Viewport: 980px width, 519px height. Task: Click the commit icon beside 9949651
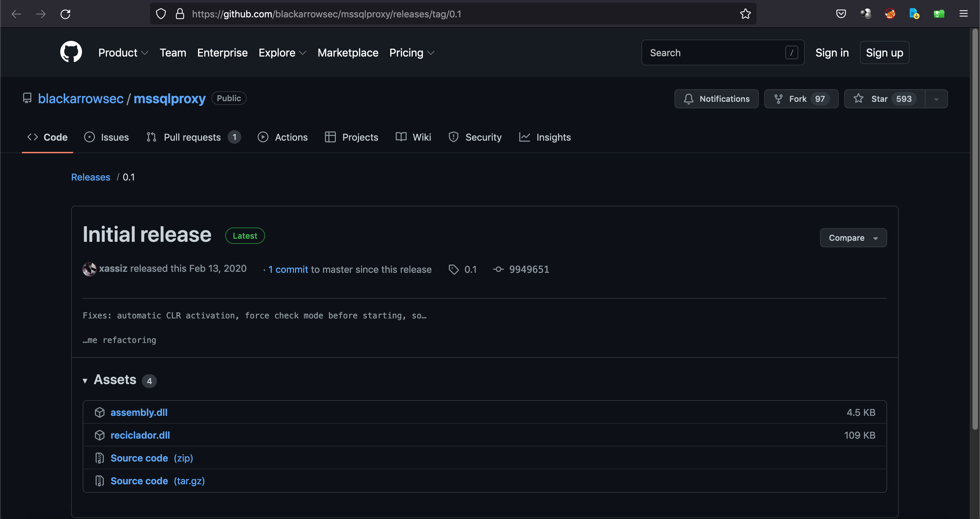coord(498,269)
